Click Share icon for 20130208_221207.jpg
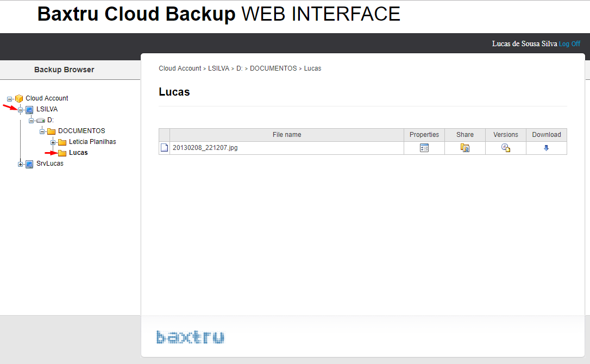 tap(465, 148)
